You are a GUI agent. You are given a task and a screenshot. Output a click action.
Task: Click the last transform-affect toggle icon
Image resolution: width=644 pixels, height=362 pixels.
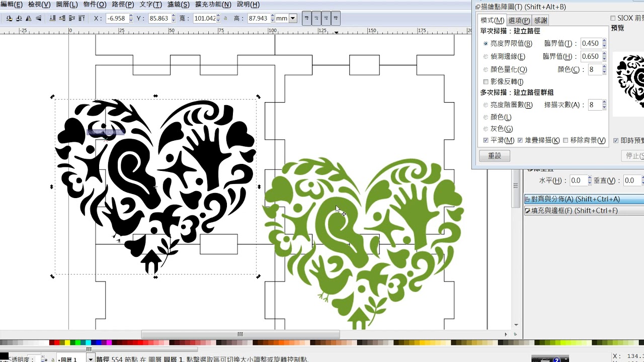336,19
